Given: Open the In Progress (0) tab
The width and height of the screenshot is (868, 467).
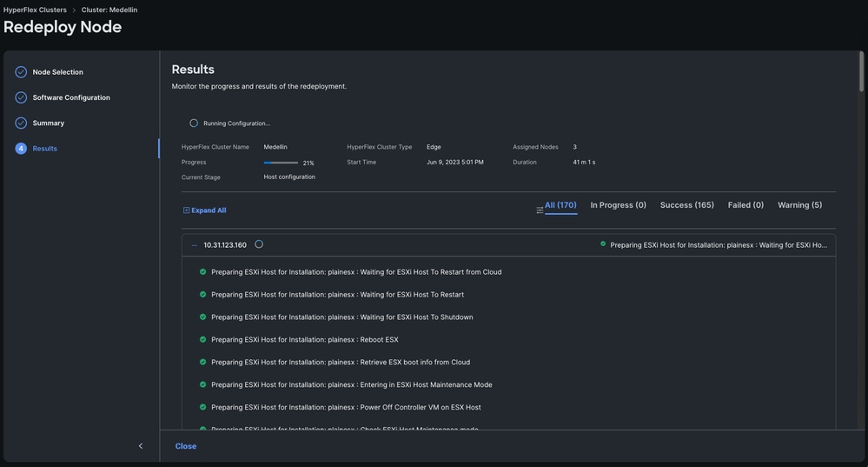Looking at the screenshot, I should [618, 205].
